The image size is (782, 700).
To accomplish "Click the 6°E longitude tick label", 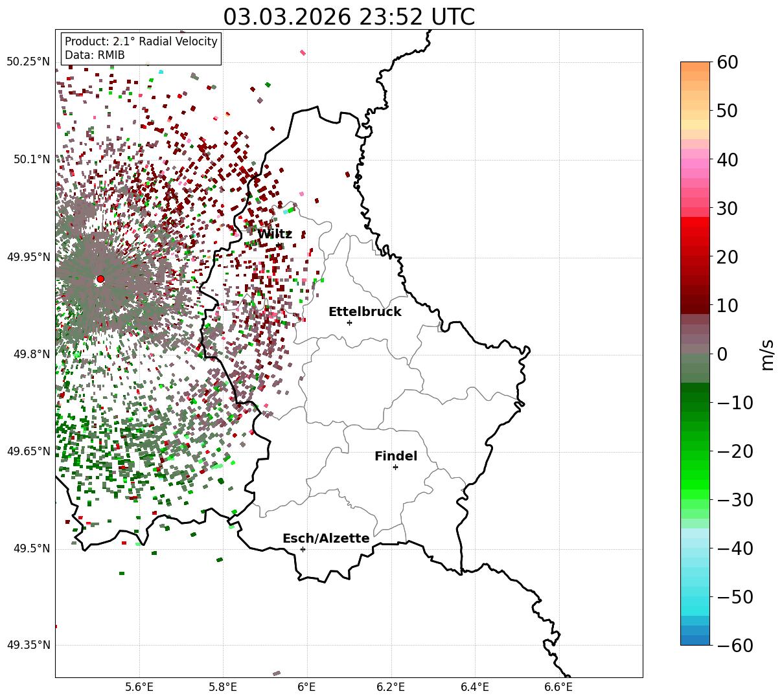I will (x=306, y=687).
